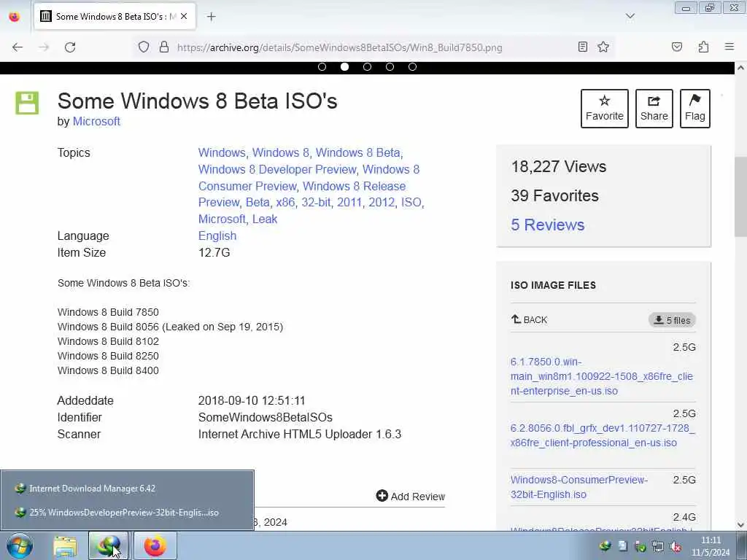Image resolution: width=747 pixels, height=560 pixels.
Task: Select the second (filled) carousel dot
Action: [x=344, y=66]
